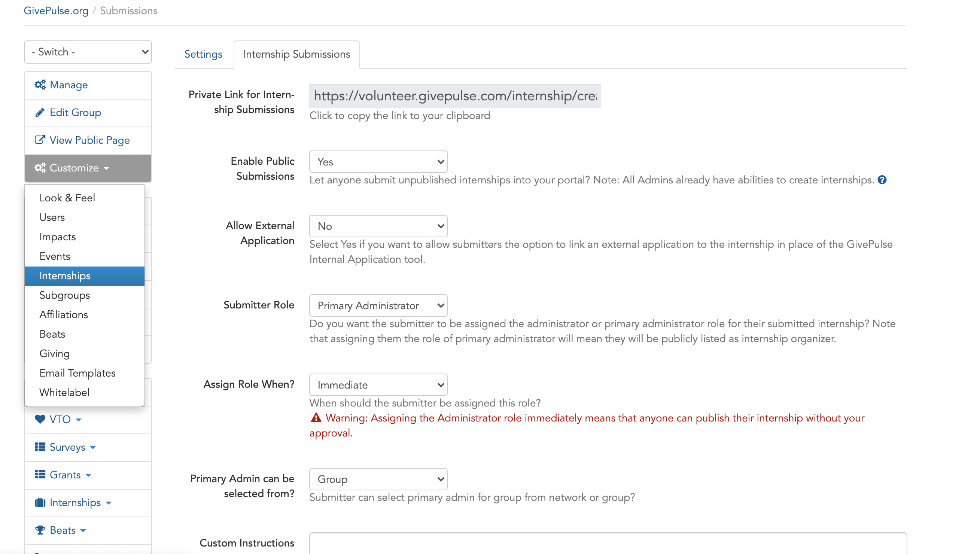This screenshot has height=554, width=980.
Task: Choose Email Templates from Customize menu
Action: [85, 373]
